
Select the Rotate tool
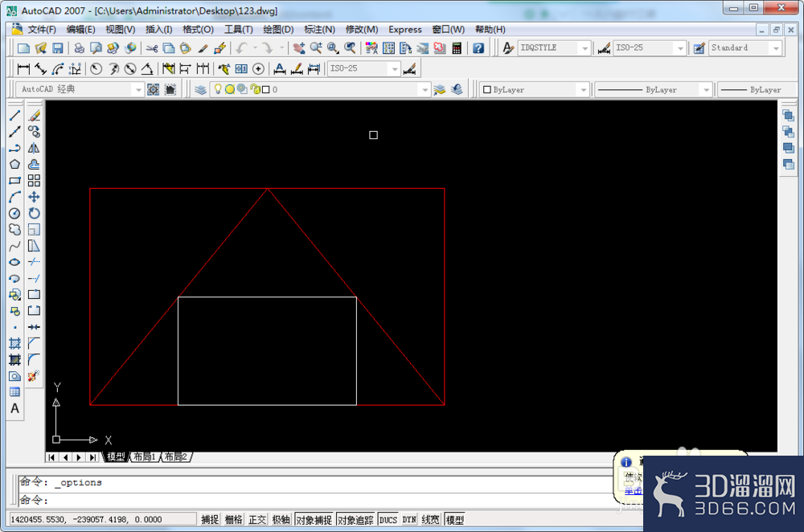pyautogui.click(x=34, y=214)
